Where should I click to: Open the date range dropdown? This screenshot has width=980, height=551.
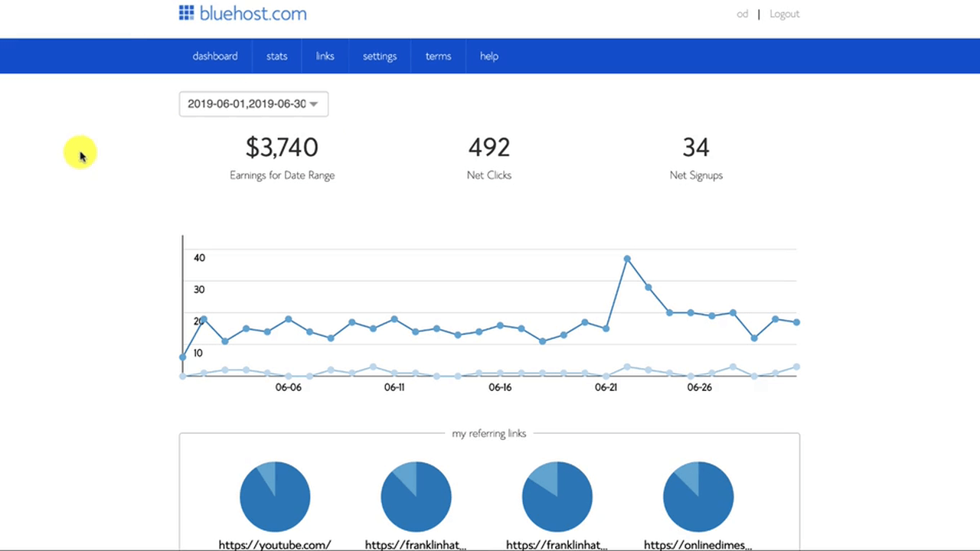pos(253,104)
